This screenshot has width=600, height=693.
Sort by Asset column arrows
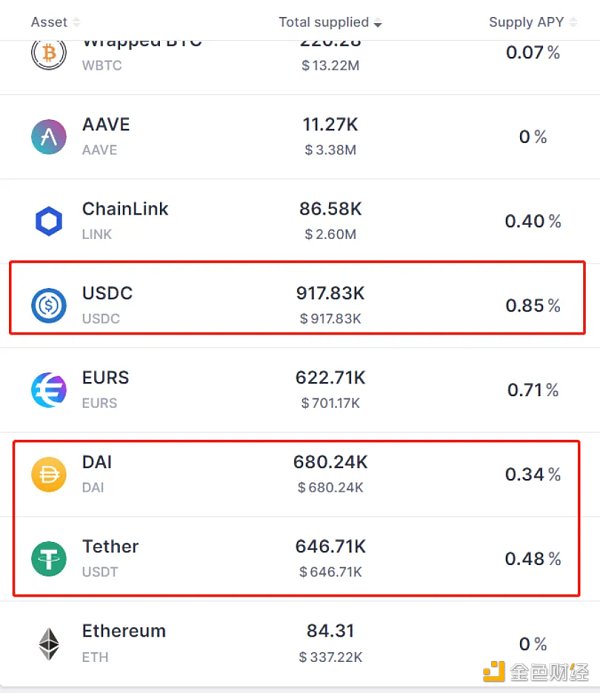[x=76, y=22]
